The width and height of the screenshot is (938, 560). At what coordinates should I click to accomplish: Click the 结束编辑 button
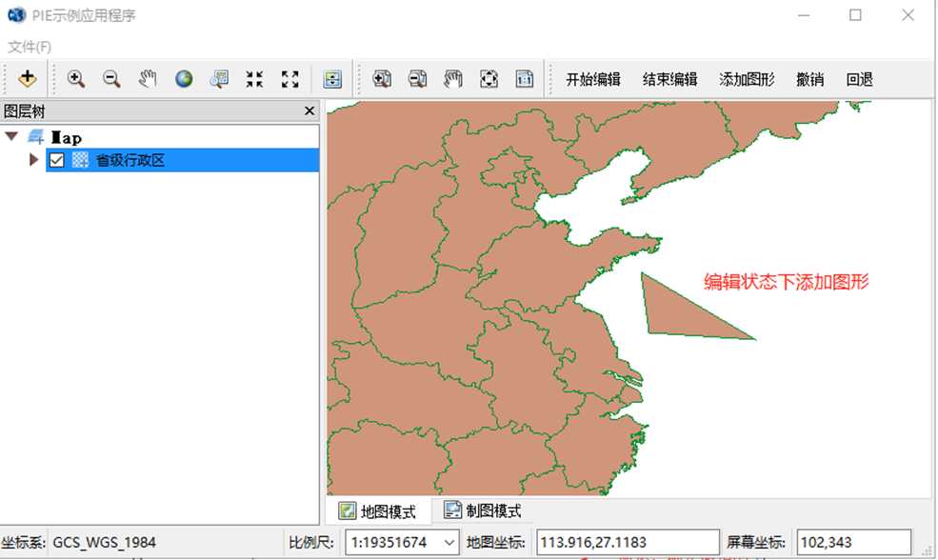[x=670, y=79]
